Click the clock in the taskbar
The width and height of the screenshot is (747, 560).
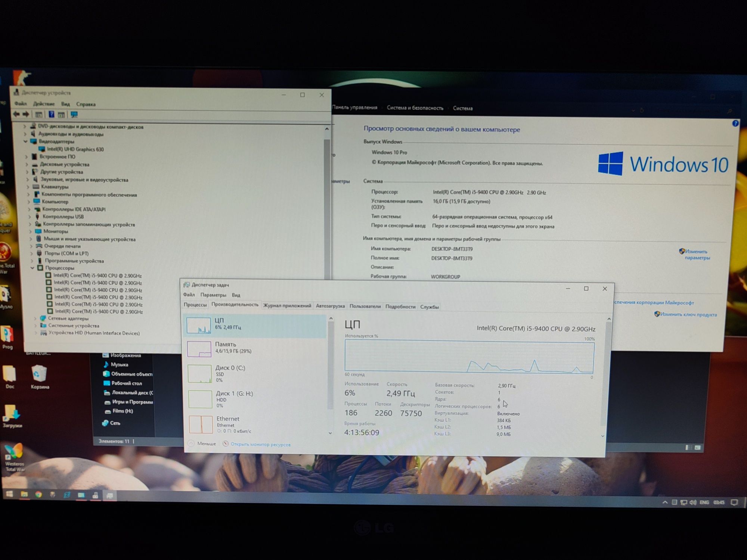tap(719, 502)
